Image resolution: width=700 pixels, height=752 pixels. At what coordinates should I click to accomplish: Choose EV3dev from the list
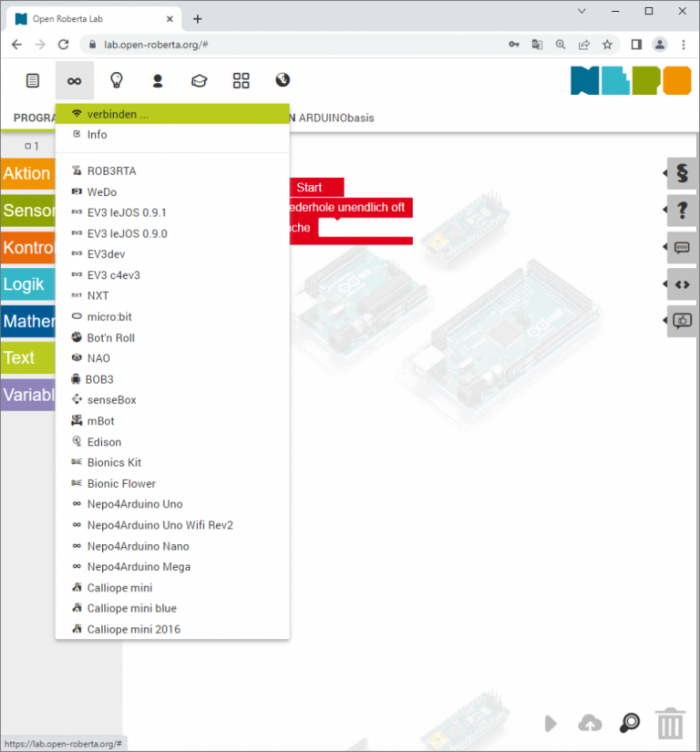[x=172, y=254]
